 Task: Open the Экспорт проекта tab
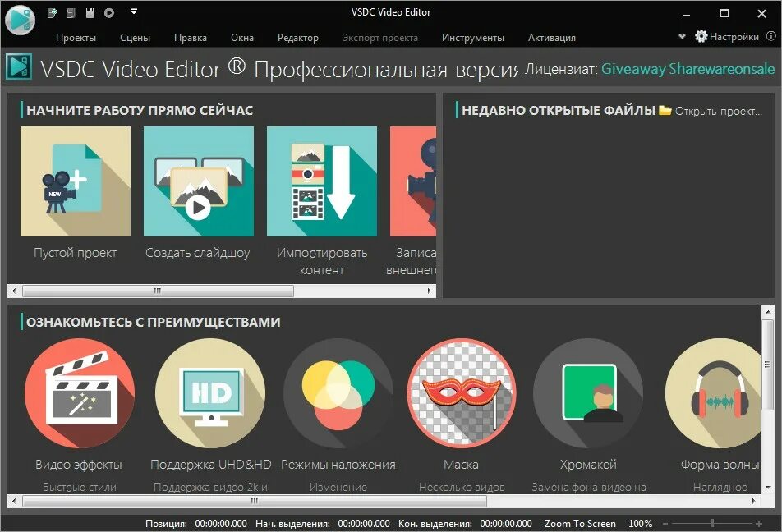click(x=380, y=38)
